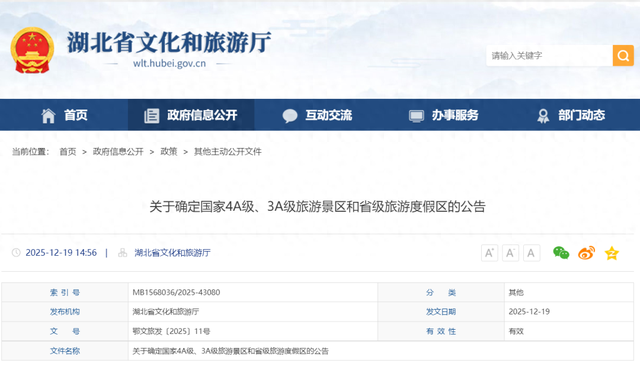This screenshot has width=640, height=370.
Task: Increase font size with A+ button
Action: coord(489,253)
